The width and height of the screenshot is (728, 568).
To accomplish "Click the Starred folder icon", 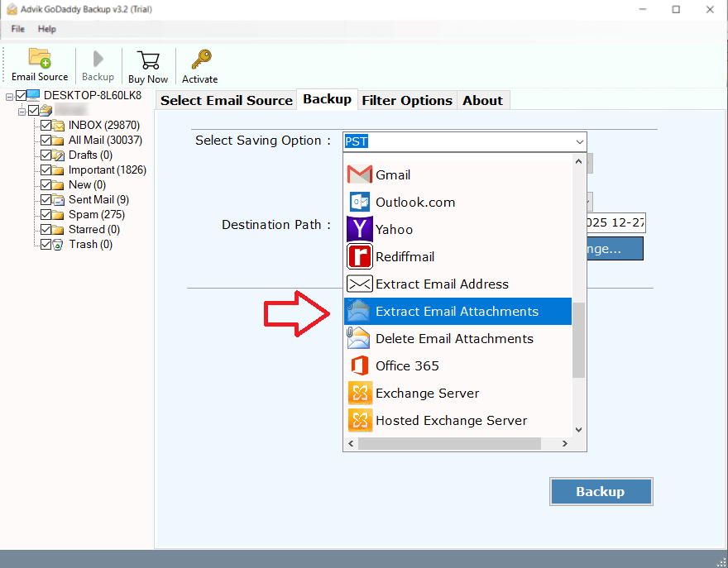I will point(58,230).
